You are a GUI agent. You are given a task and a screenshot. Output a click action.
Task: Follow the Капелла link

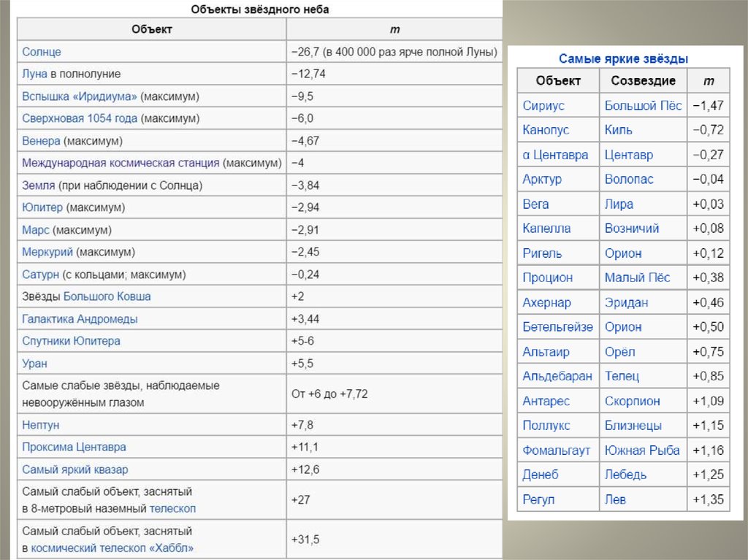(x=546, y=228)
